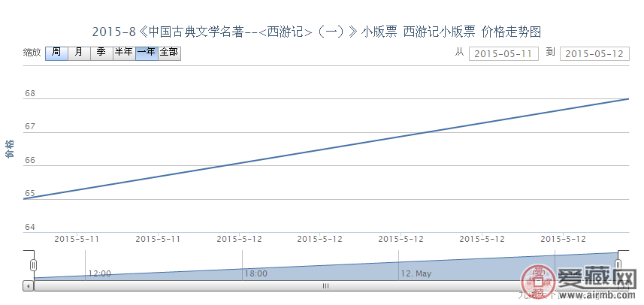The width and height of the screenshot is (644, 305).
Task: Click the 12:00 navigator time label
Action: (x=99, y=273)
